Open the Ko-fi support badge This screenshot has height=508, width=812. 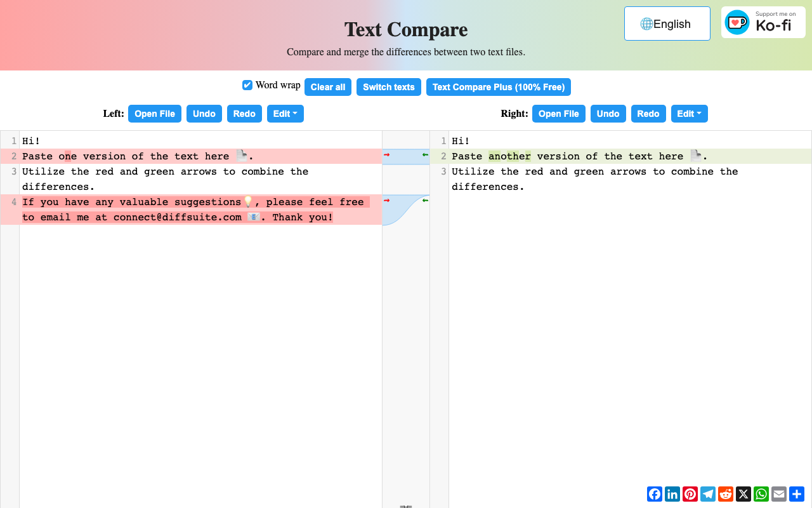pyautogui.click(x=763, y=23)
